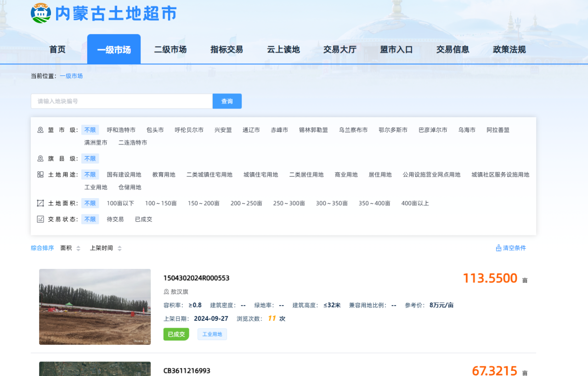The height and width of the screenshot is (376, 588).
Task: Filter land use by 商业用地
Action: (x=346, y=175)
